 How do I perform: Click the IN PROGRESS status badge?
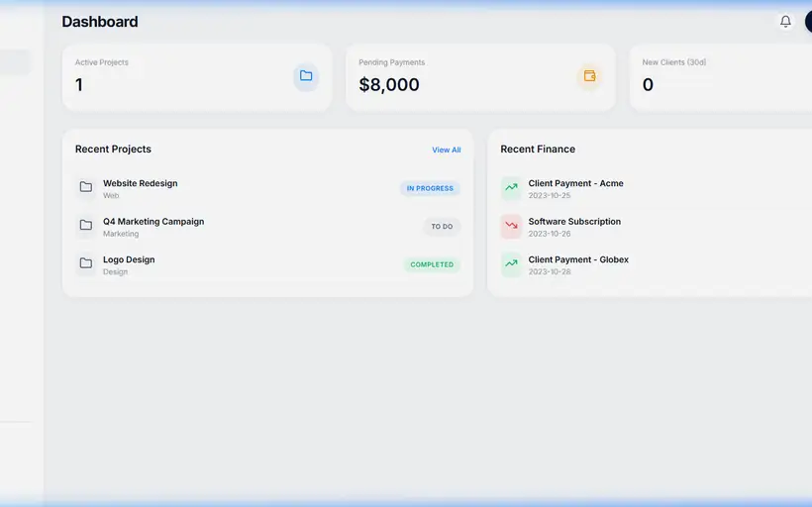[x=430, y=188]
